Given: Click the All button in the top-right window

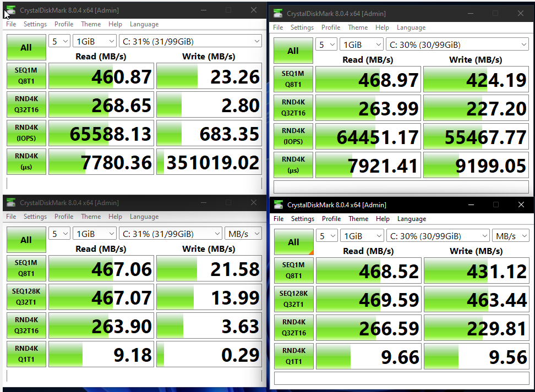Looking at the screenshot, I should pos(293,51).
